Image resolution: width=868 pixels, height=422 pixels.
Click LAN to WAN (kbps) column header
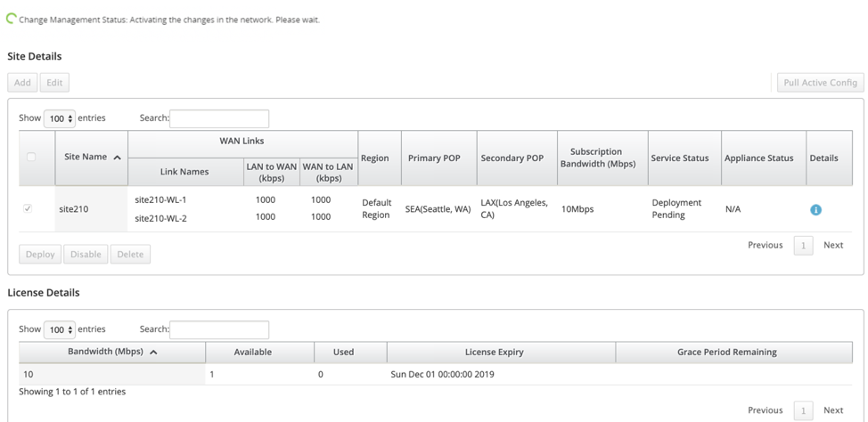coord(271,172)
